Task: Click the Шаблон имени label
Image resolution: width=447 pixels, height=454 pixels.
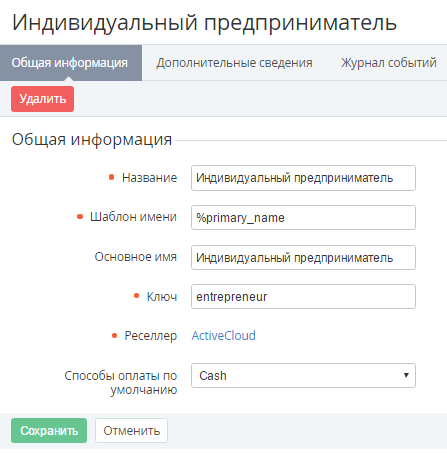Action: coord(133,217)
